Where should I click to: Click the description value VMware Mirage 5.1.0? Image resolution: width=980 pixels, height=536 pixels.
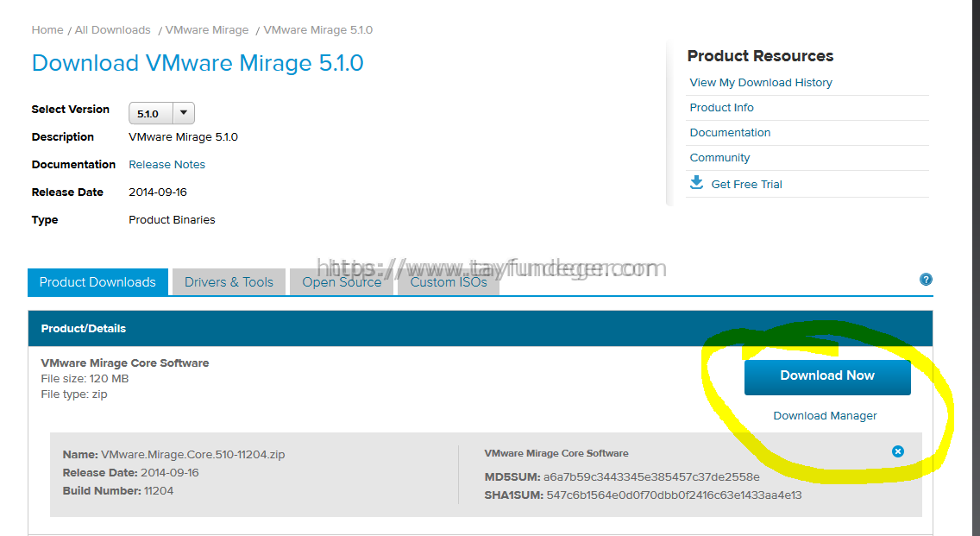183,137
